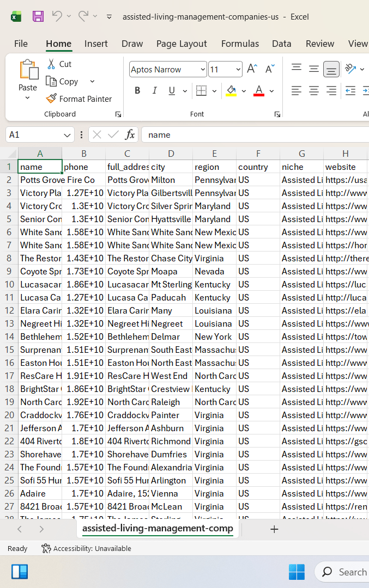
Task: Open Clipboard pane dialog launcher
Action: coord(118,114)
